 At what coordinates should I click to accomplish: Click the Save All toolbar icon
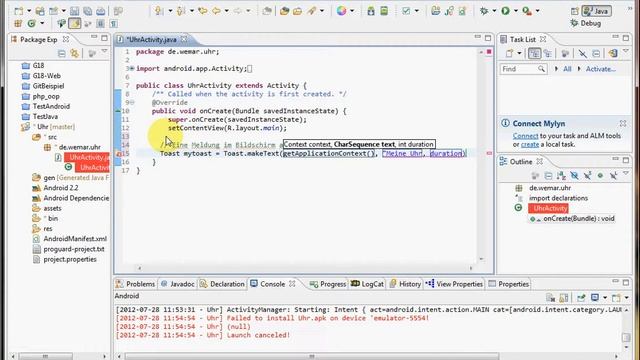tap(87, 11)
